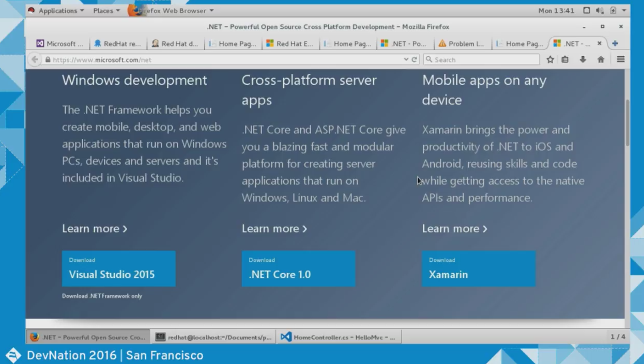644x364 pixels.
Task: Download Visual Studio 2015 button
Action: point(119,268)
